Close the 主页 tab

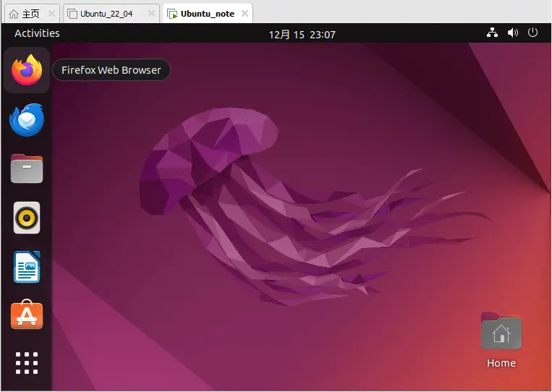click(51, 14)
